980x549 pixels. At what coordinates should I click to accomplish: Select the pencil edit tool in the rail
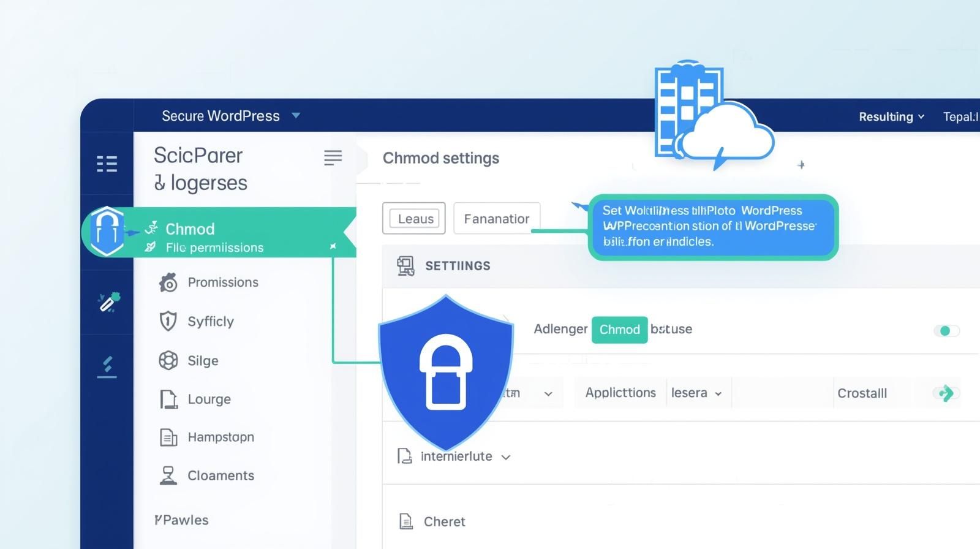109,302
